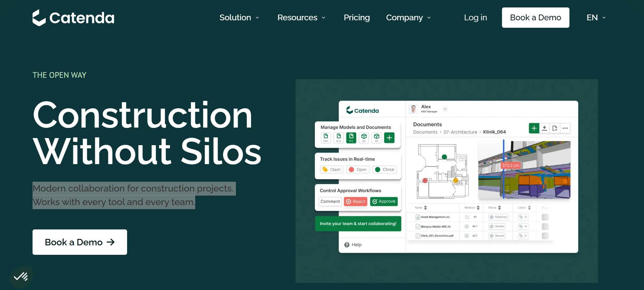644x290 pixels.
Task: Click the Documents breadcrumb
Action: click(425, 132)
